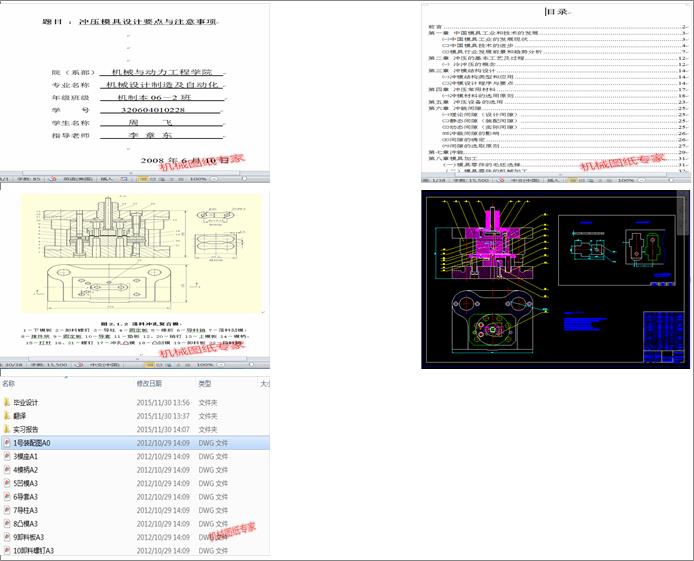Click contents entry 第二章 冲压的基本工艺及过程
This screenshot has height=561, width=694.
coord(476,58)
